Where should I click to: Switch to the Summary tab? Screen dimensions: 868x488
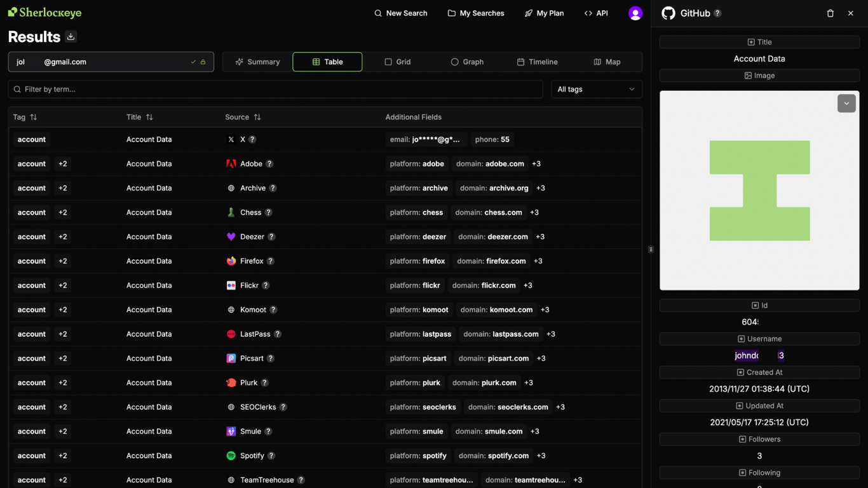pyautogui.click(x=257, y=62)
